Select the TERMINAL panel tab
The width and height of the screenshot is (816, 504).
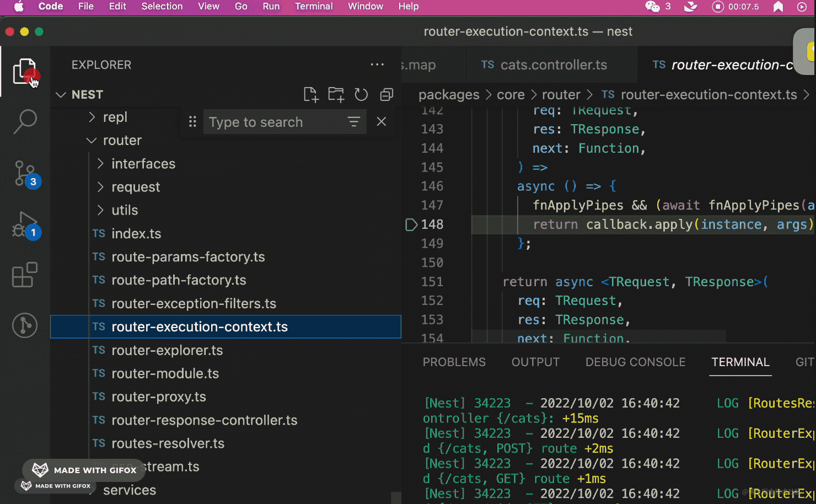tap(740, 362)
